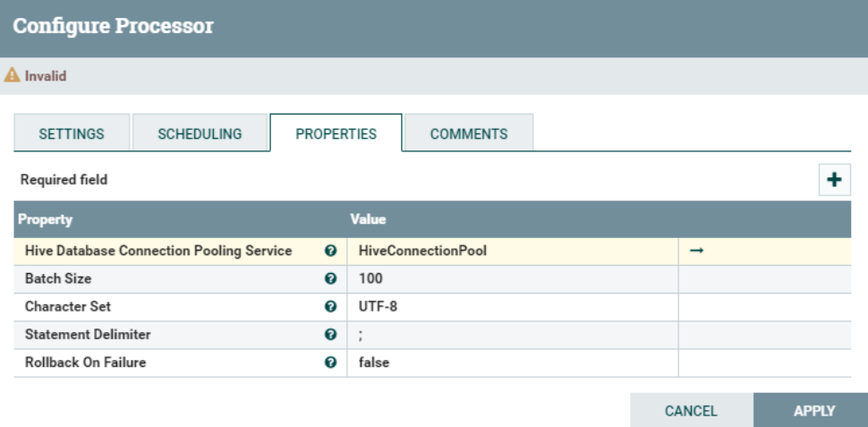Apply the processor configuration
868x427 pixels.
point(814,410)
